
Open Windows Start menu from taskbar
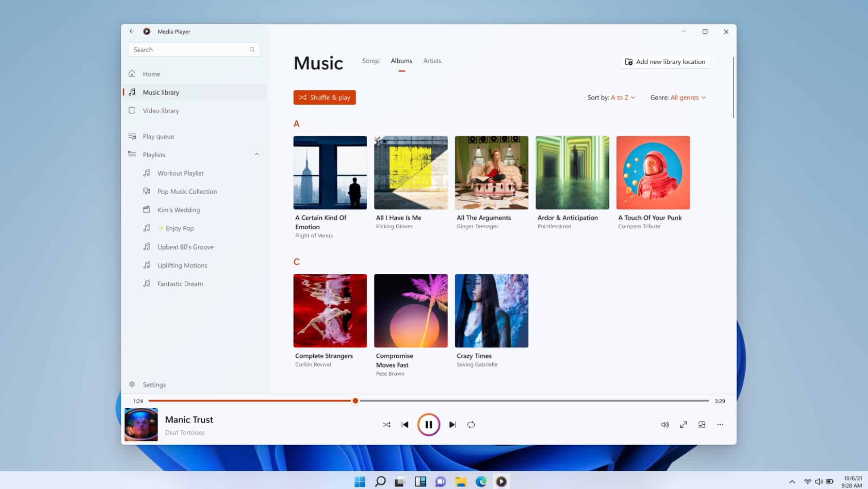point(360,481)
